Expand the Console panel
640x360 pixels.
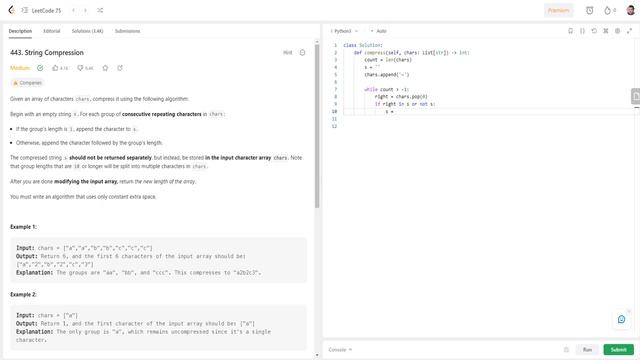pyautogui.click(x=340, y=350)
